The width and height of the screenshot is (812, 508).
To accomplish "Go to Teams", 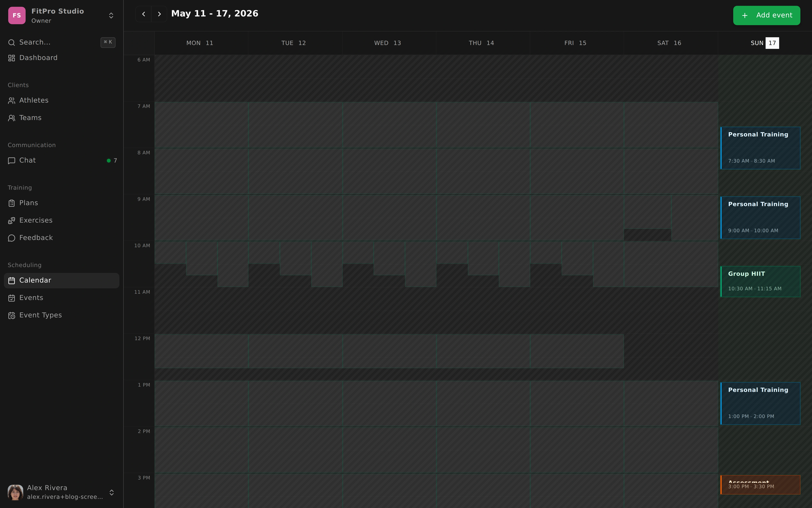I will pyautogui.click(x=62, y=118).
